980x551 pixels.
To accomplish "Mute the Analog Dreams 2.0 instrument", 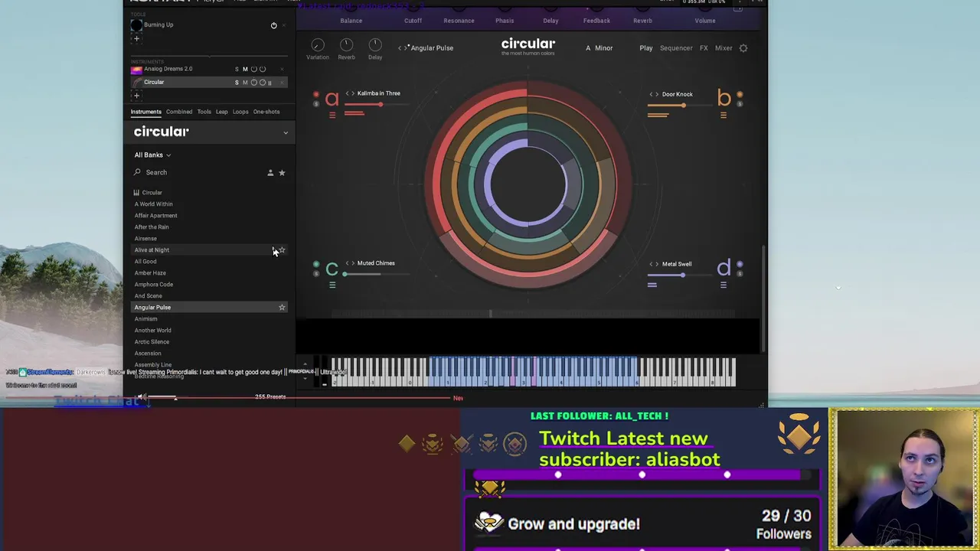I will (245, 70).
